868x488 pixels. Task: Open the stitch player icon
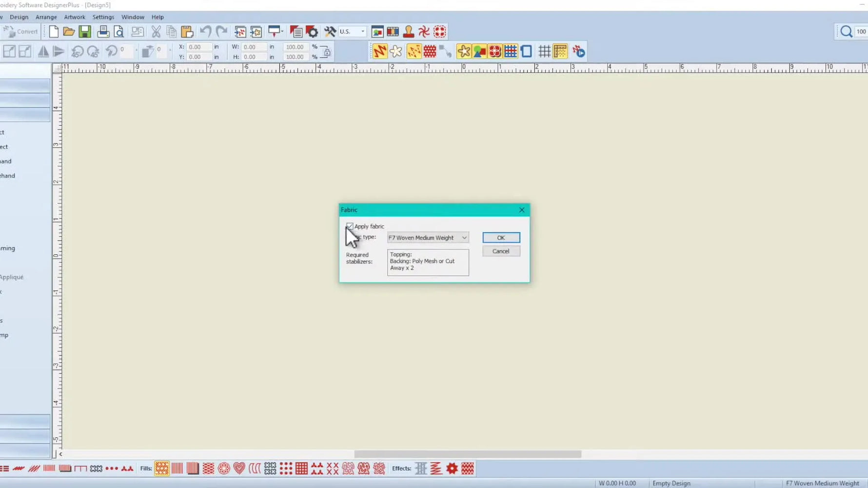point(579,51)
